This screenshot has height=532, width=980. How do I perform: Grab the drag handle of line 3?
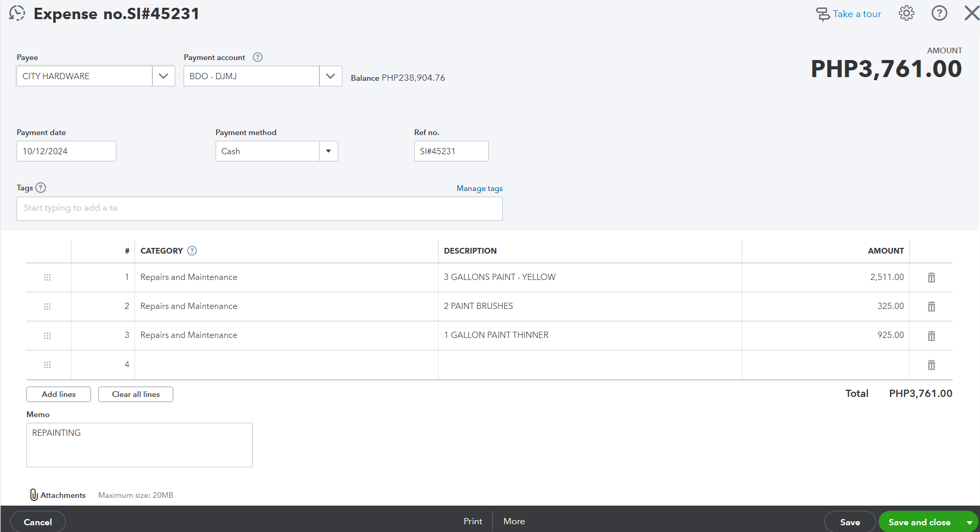(47, 336)
